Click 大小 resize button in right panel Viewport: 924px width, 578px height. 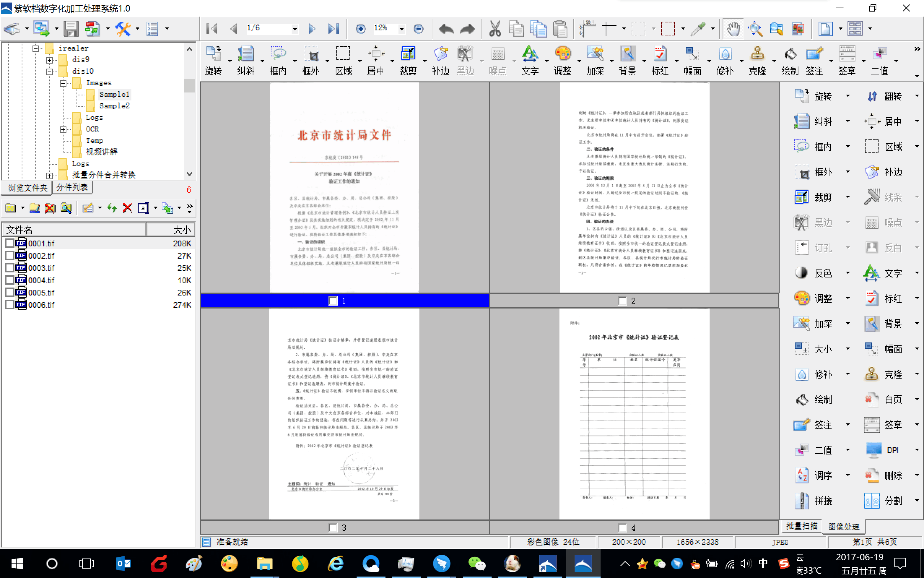814,349
